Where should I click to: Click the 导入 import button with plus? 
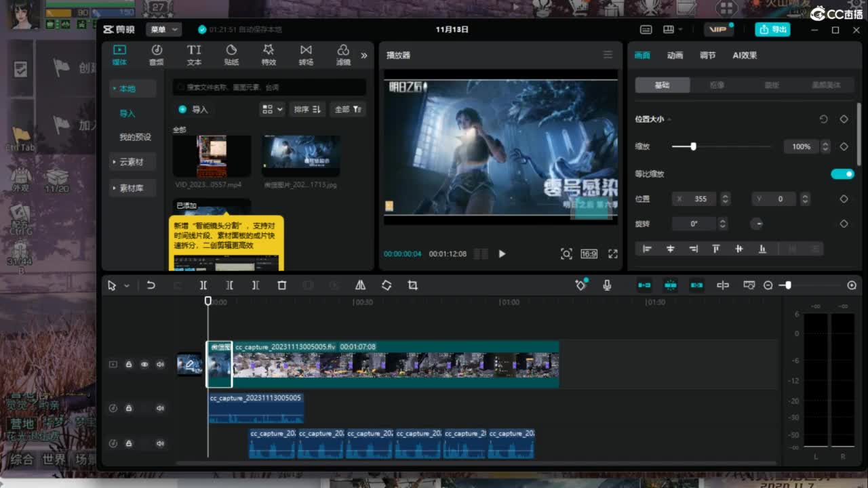(193, 109)
